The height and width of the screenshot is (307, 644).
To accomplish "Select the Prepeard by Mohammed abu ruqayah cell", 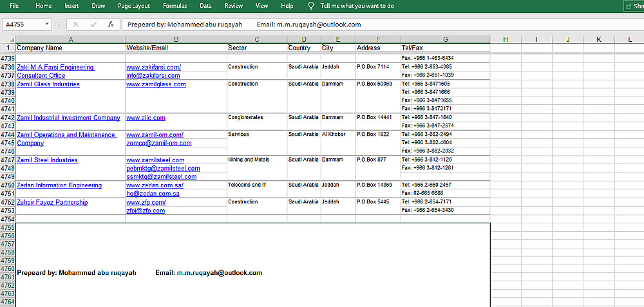I will pyautogui.click(x=253, y=265).
